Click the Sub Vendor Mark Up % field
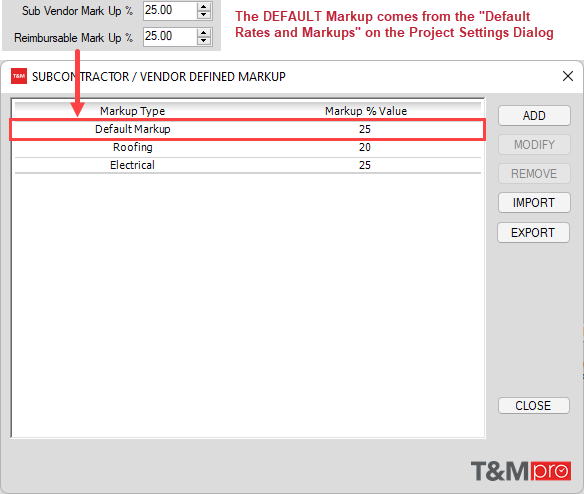 pos(171,10)
